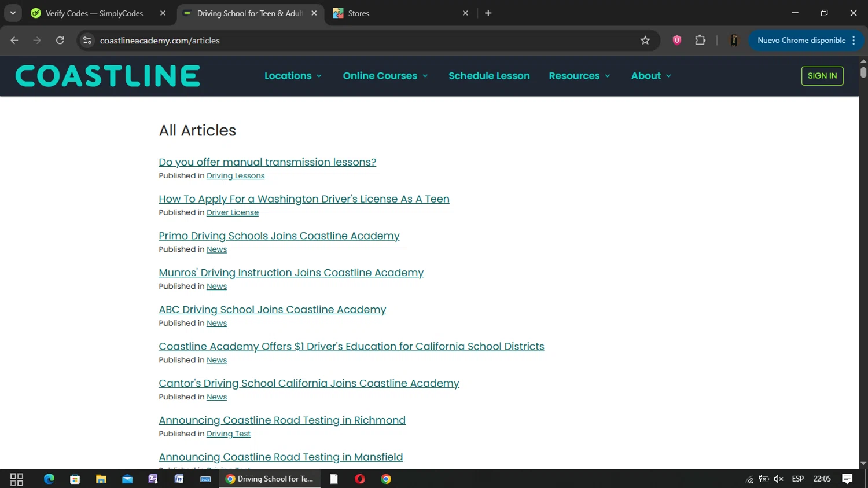Image resolution: width=868 pixels, height=488 pixels.
Task: Focus the address bar URL field
Action: pyautogui.click(x=365, y=41)
